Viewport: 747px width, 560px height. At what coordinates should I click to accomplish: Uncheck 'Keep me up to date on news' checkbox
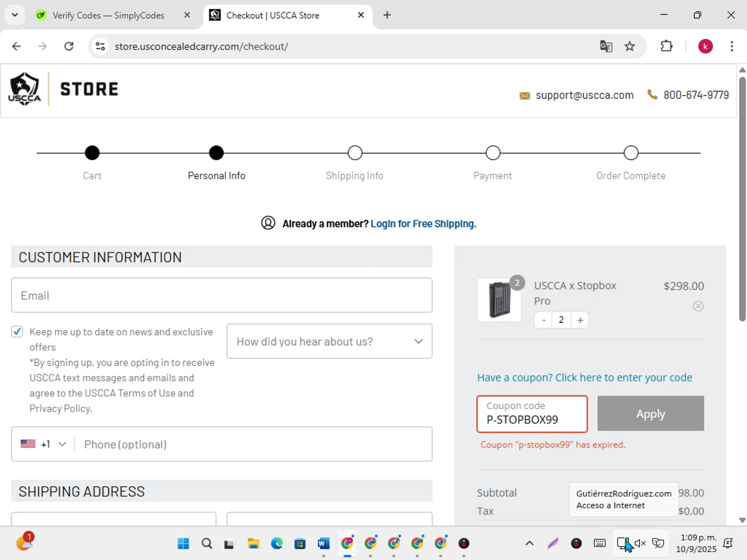[x=17, y=332]
